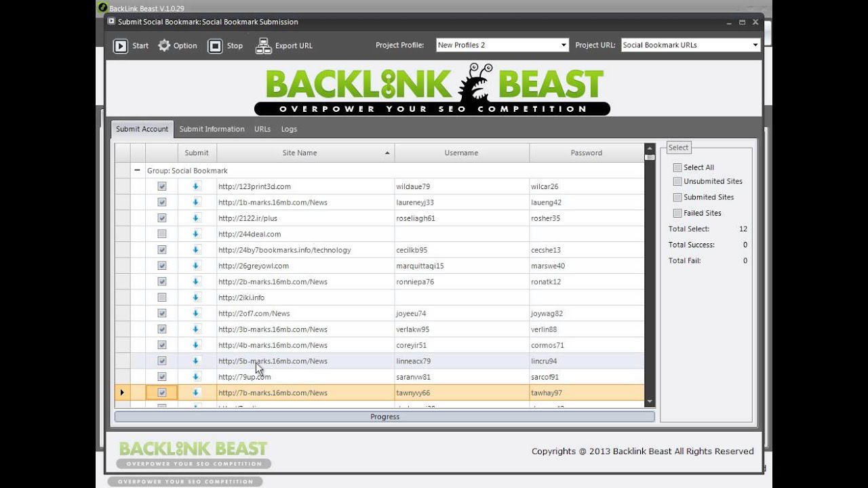Click the Stop square icon
Image resolution: width=868 pixels, height=488 pixels.
pos(215,46)
